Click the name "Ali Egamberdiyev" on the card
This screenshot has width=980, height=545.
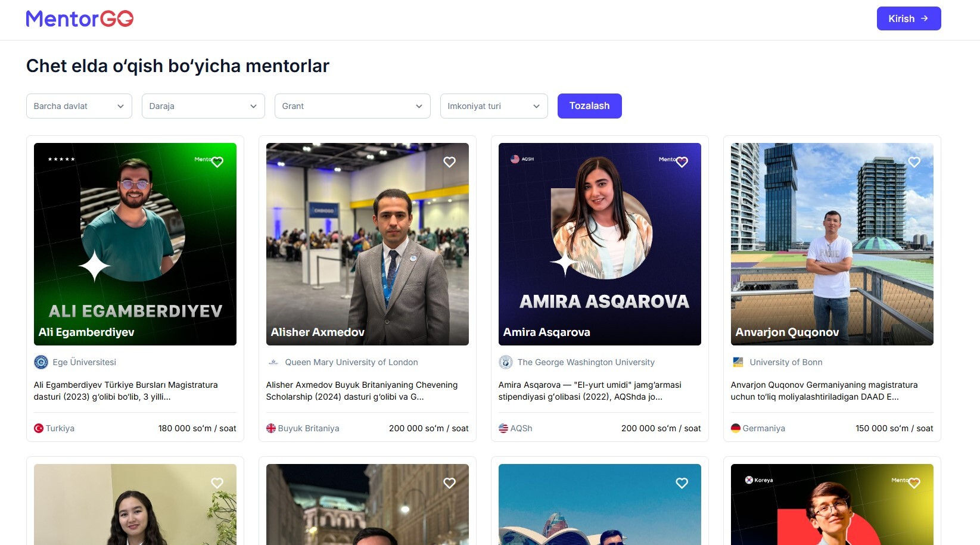(x=86, y=332)
